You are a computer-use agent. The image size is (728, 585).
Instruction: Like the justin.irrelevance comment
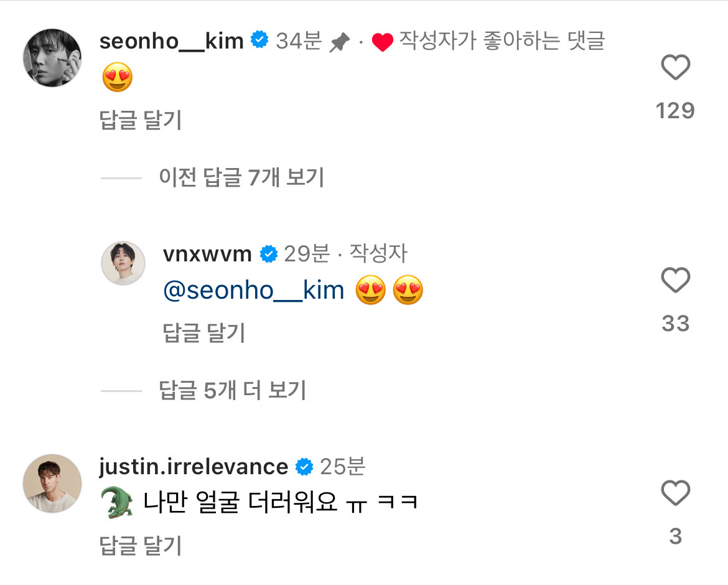click(x=675, y=494)
